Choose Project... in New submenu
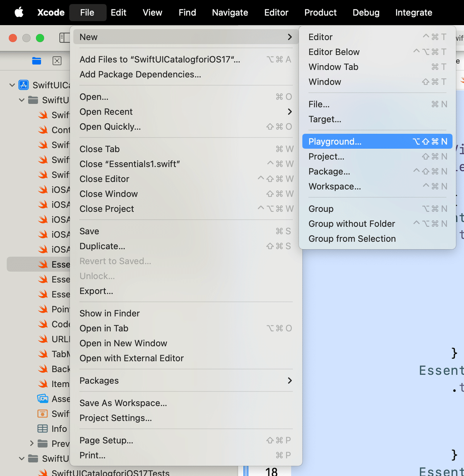This screenshot has height=476, width=464. [x=377, y=156]
